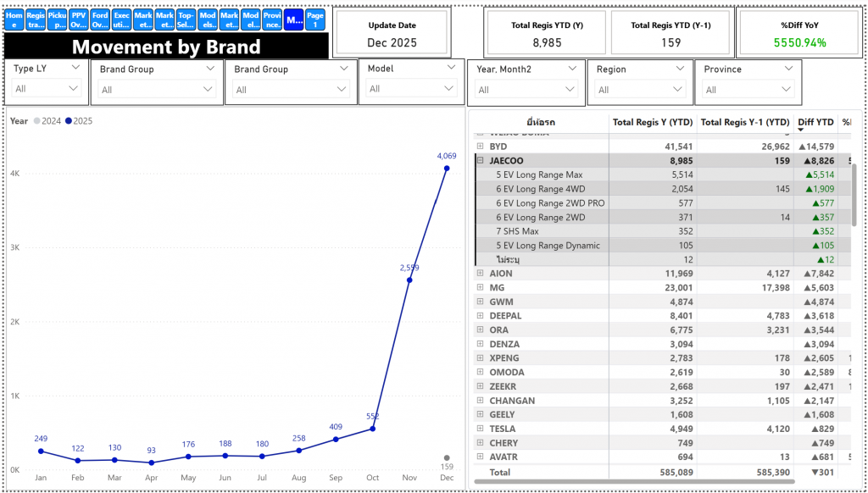Switch to the Page 1 tab

pyautogui.click(x=315, y=20)
